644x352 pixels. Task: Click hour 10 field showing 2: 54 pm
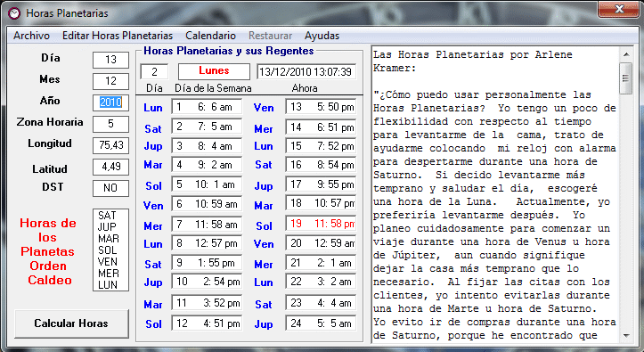point(207,282)
